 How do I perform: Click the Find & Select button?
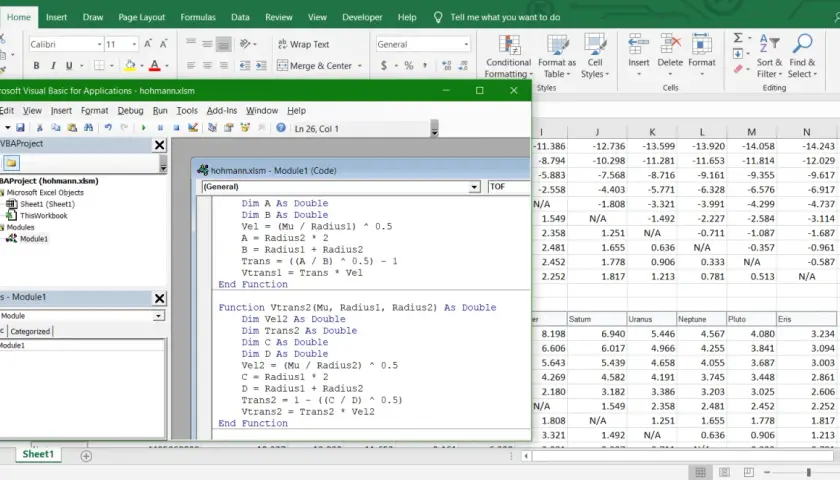click(802, 56)
